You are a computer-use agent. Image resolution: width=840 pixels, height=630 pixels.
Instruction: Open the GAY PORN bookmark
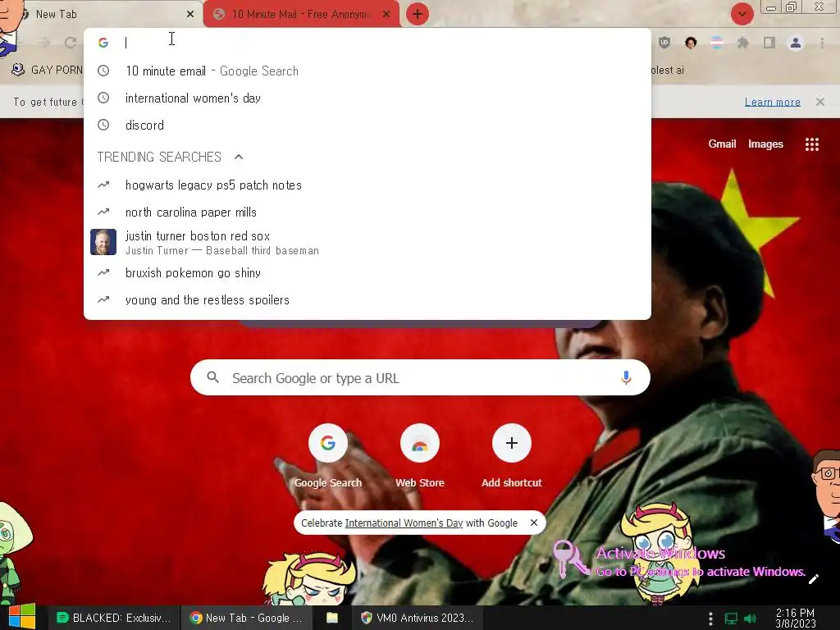[x=47, y=70]
